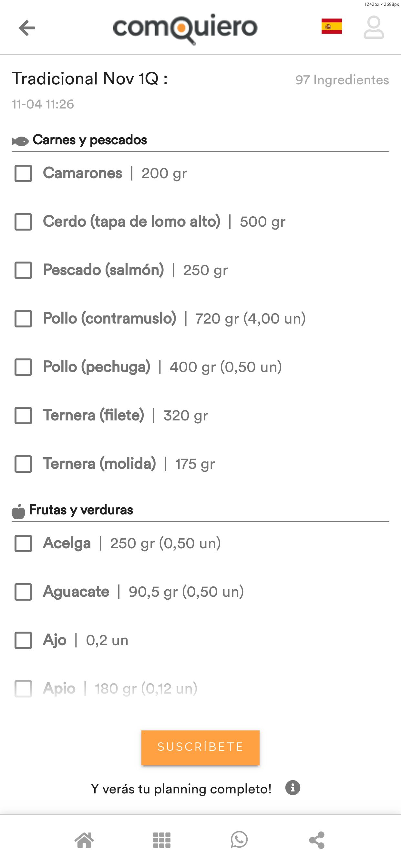Open the Spanish flag language selector
The height and width of the screenshot is (868, 401).
click(331, 26)
